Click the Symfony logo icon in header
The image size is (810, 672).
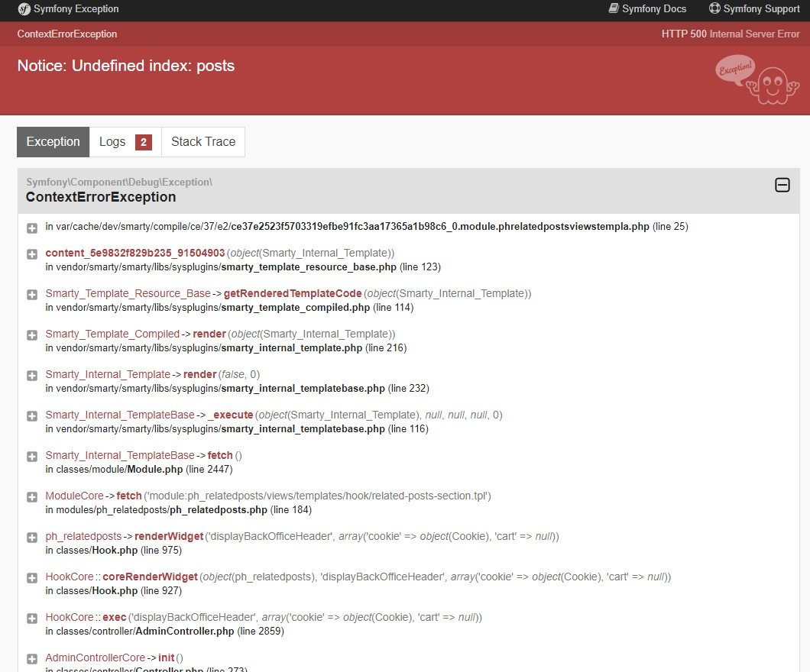[x=24, y=9]
